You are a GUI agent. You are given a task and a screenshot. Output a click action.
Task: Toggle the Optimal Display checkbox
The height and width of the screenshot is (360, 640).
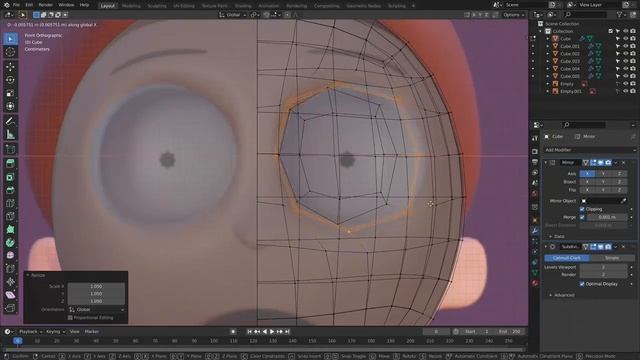[x=582, y=284]
